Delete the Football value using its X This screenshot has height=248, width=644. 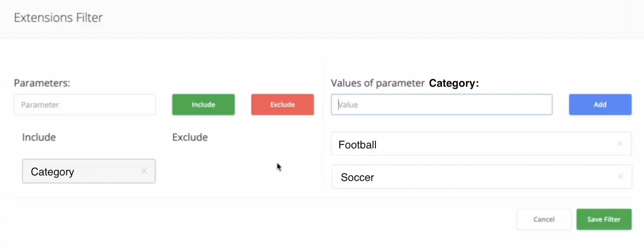pos(620,144)
